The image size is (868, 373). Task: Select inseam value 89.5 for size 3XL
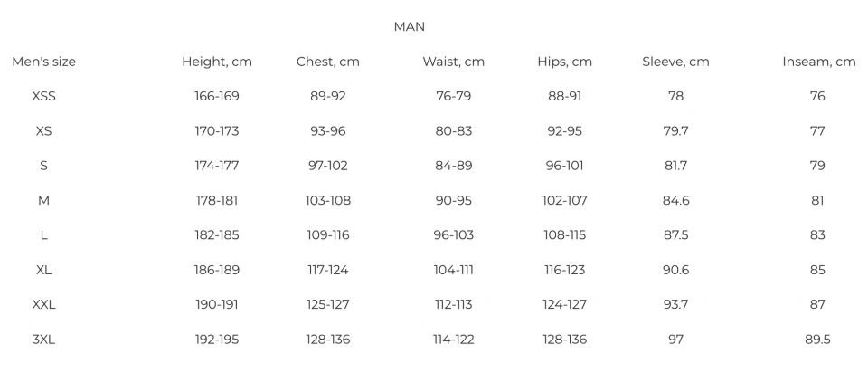point(817,340)
